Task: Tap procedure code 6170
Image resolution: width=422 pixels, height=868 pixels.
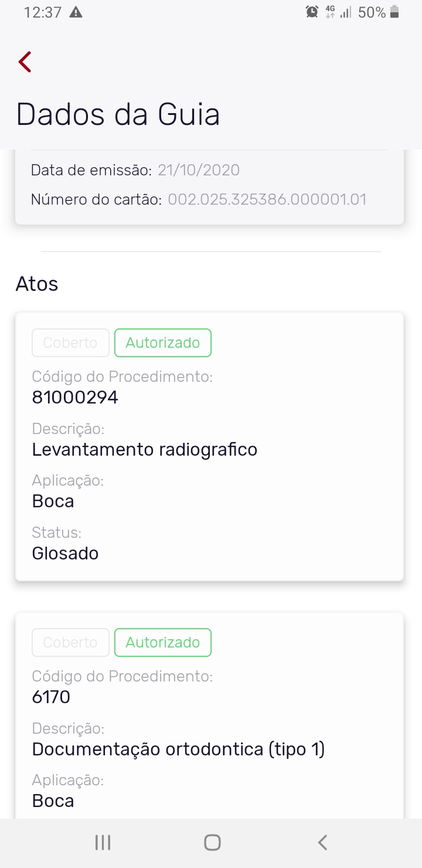Action: pos(51,697)
